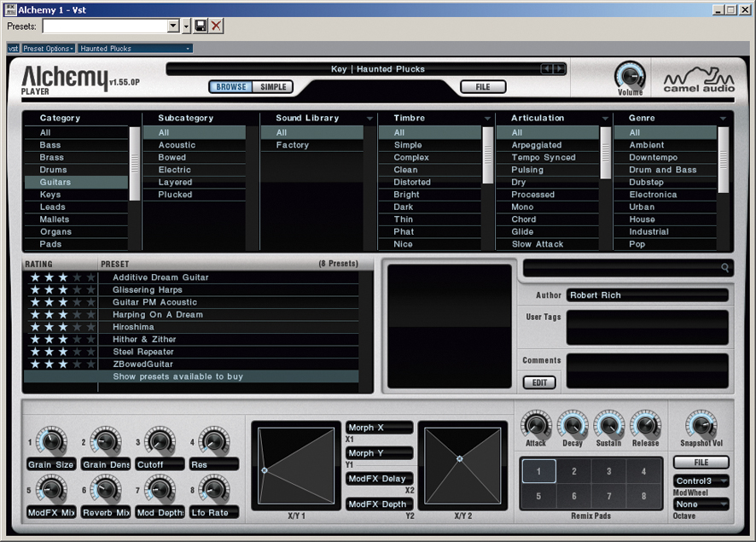Viewport: 756px width, 542px height.
Task: Click the Timbre list scrollbar
Action: [x=487, y=155]
